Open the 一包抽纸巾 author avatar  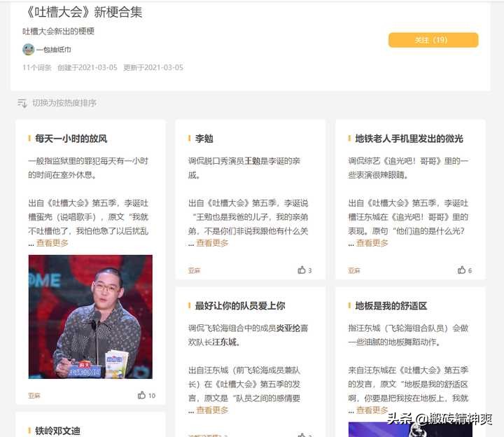point(28,50)
